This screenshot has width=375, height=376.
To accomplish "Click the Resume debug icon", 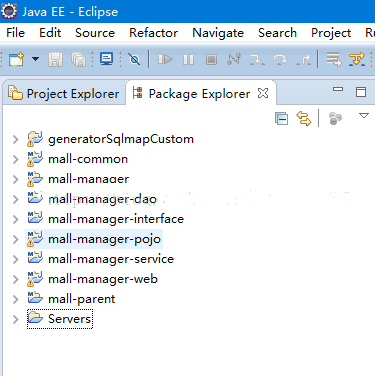I will [x=165, y=60].
